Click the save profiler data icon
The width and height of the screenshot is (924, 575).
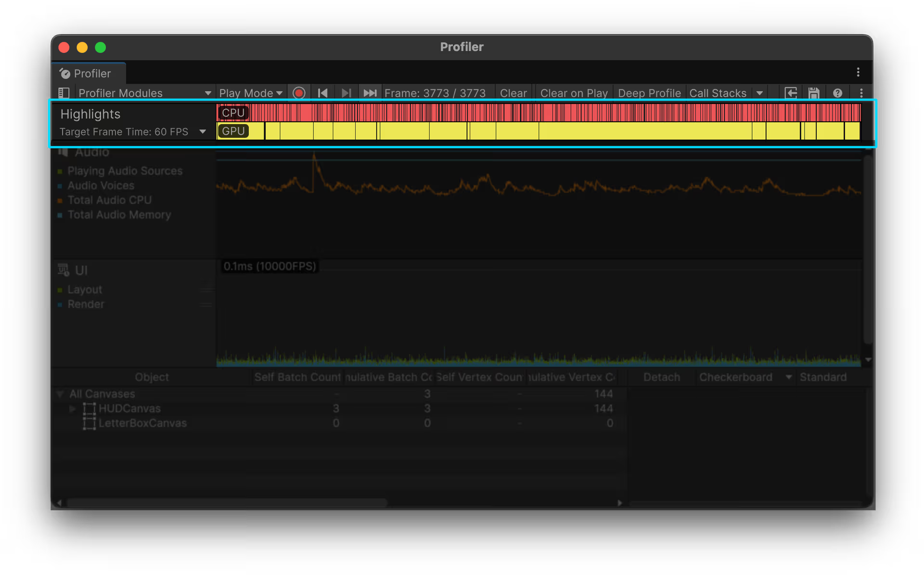[814, 93]
